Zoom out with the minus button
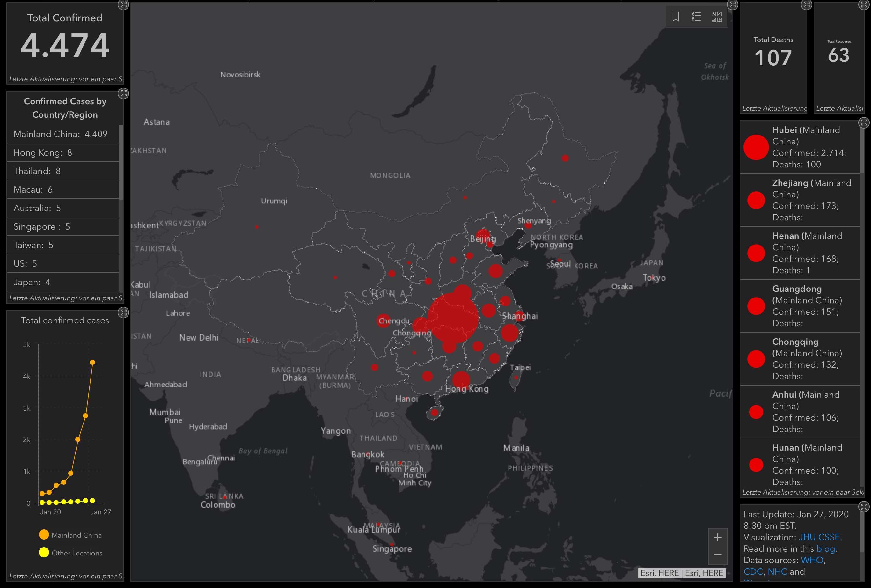Image resolution: width=871 pixels, height=588 pixels. pos(717,555)
